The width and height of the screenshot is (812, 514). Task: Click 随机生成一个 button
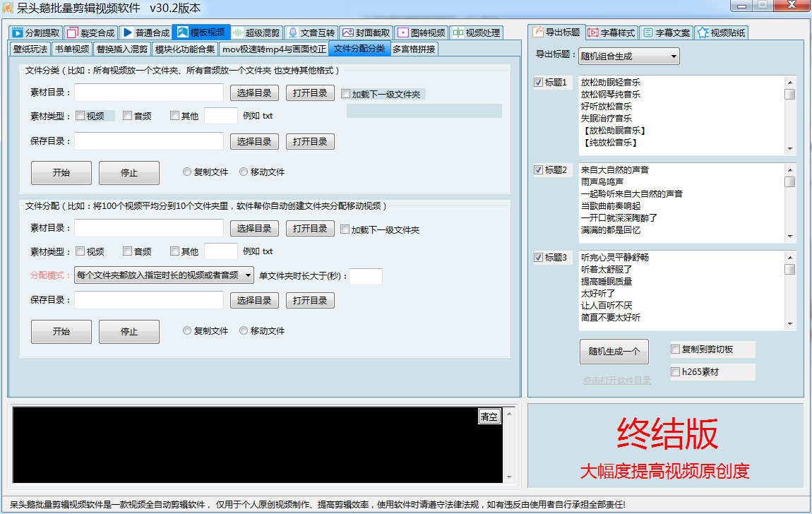[x=614, y=352]
